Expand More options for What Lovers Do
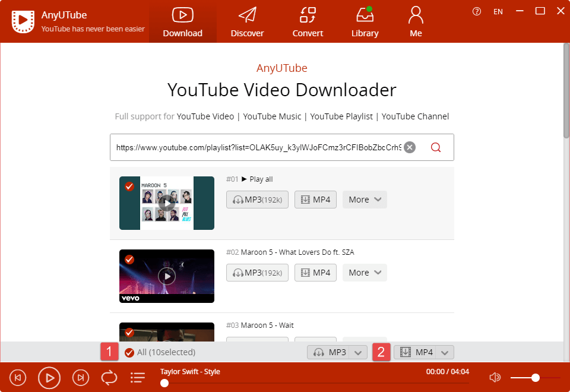 (x=365, y=273)
